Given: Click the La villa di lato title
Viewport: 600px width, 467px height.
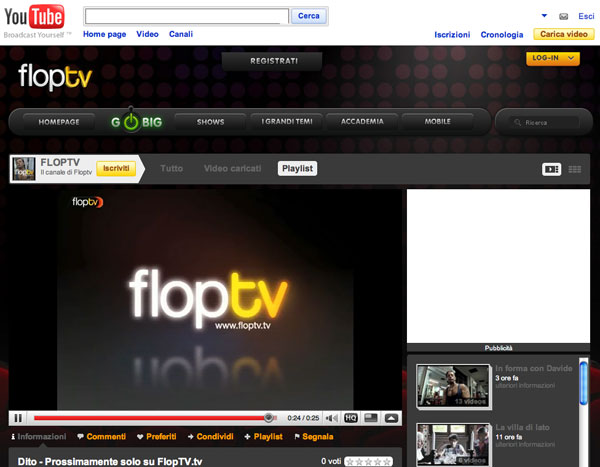Looking at the screenshot, I should tap(522, 427).
